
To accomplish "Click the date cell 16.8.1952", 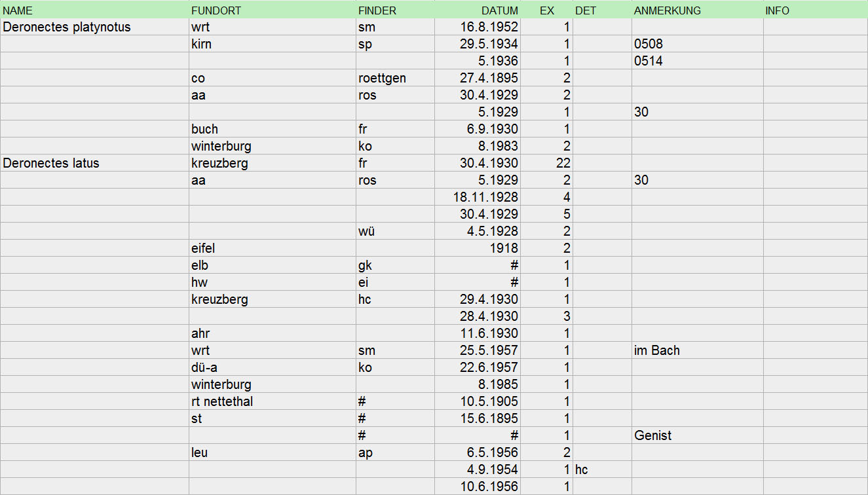I will pyautogui.click(x=489, y=27).
